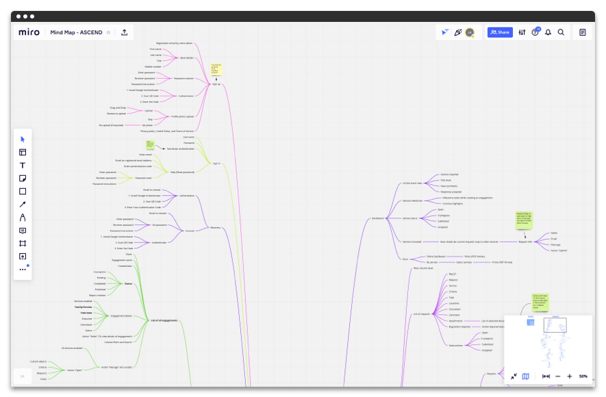
Task: Star the Mind Map - ASCEND board
Action: [x=109, y=32]
